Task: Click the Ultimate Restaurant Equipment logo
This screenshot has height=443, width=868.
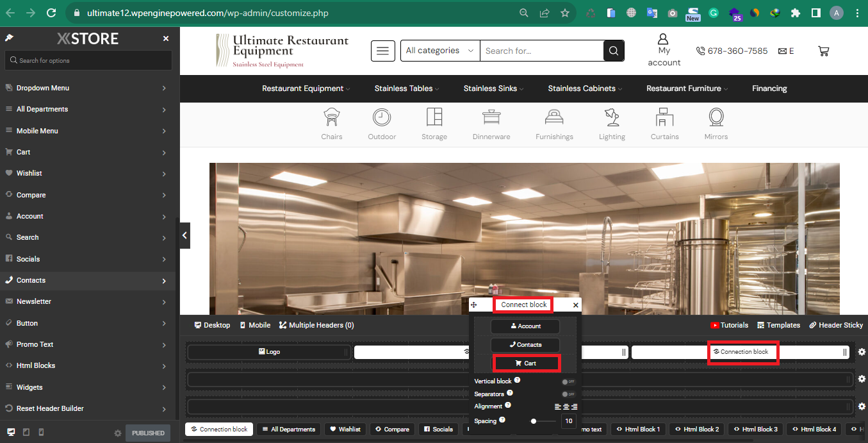Action: [283, 51]
